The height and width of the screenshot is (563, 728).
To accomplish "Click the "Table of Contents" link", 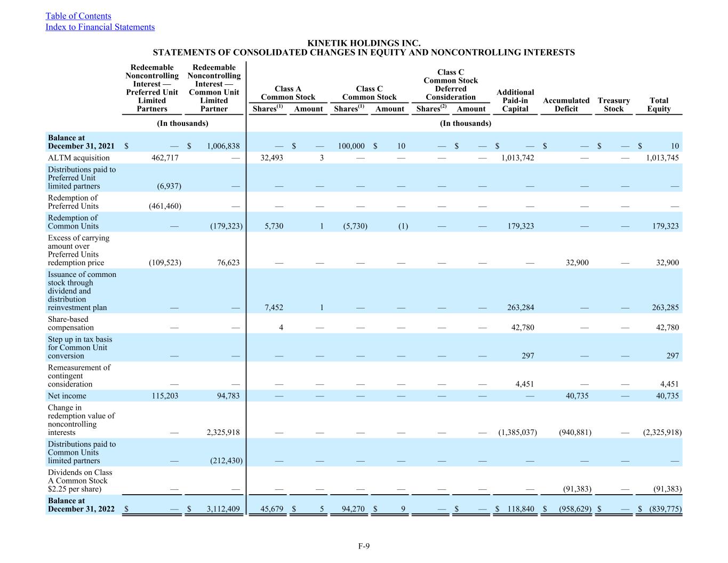I will 78,16.
